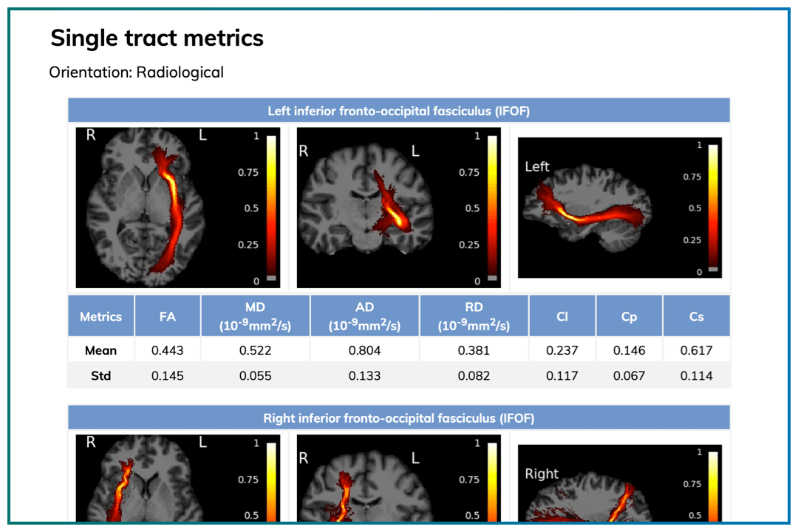Open the left IFOF axial brain image
This screenshot has height=532, width=798.
click(x=178, y=208)
